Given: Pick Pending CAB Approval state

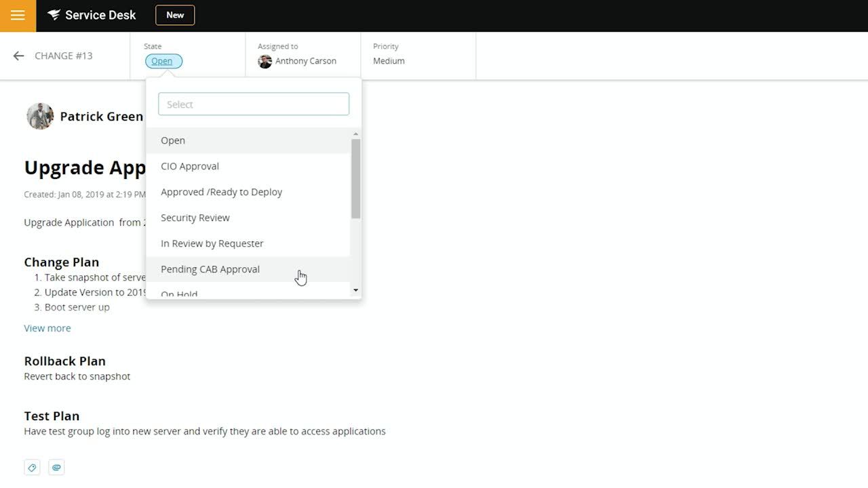Looking at the screenshot, I should pyautogui.click(x=210, y=269).
